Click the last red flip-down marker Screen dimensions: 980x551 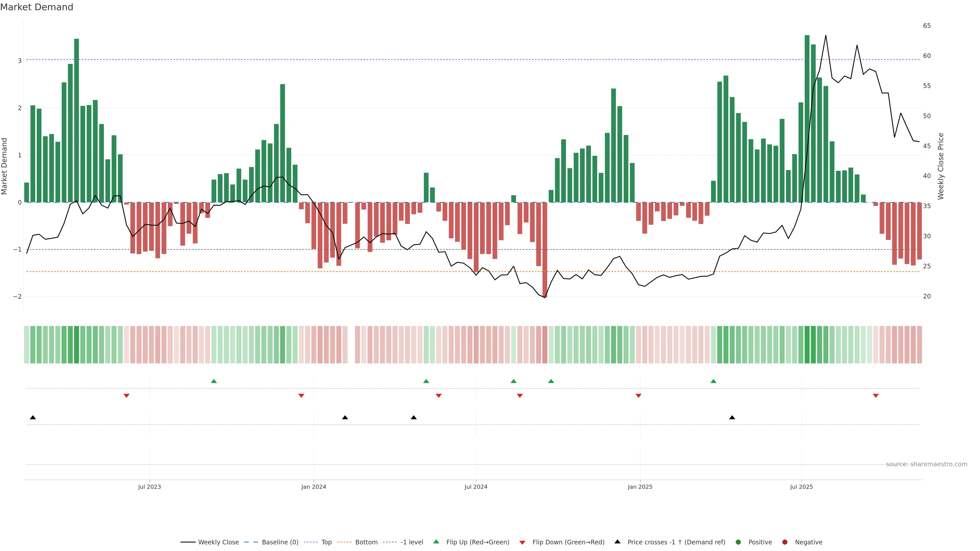coord(876,396)
